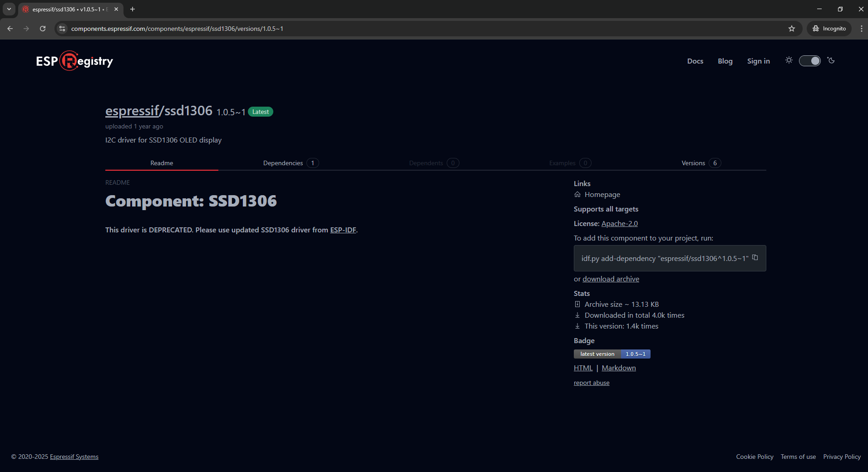
Task: Switch to the Dependents tab
Action: tap(434, 163)
